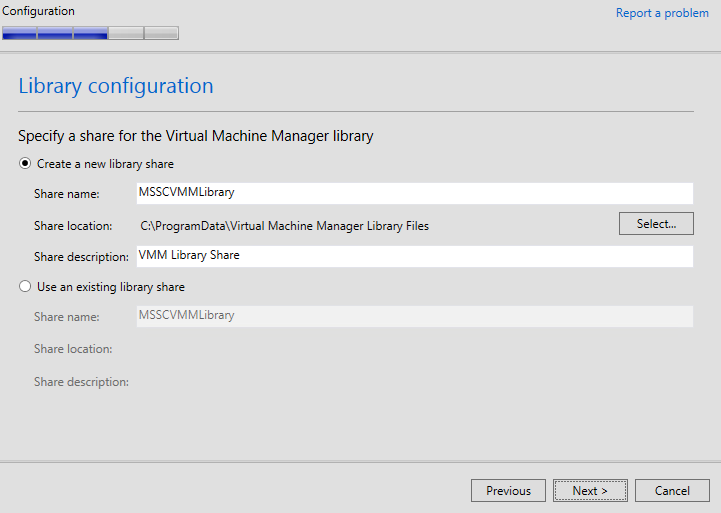Select the Create a new library share option
Viewport: 721px width, 513px height.
point(25,164)
